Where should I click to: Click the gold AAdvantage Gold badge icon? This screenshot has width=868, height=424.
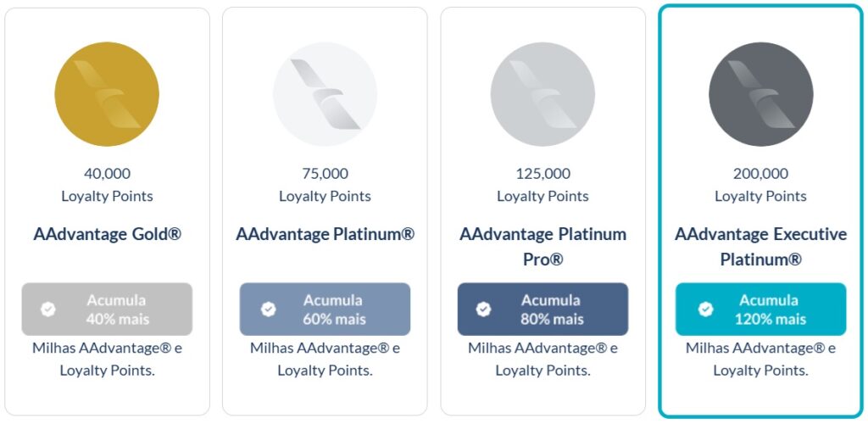point(107,94)
